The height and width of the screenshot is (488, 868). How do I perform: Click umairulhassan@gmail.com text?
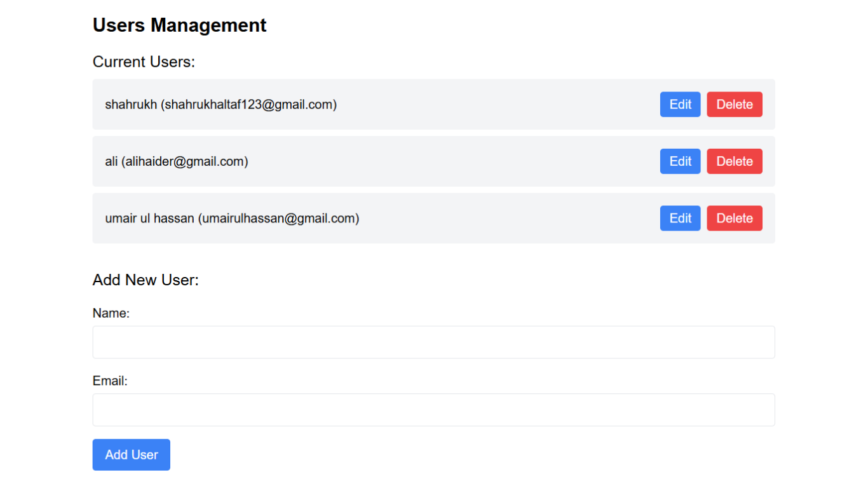[x=280, y=218]
